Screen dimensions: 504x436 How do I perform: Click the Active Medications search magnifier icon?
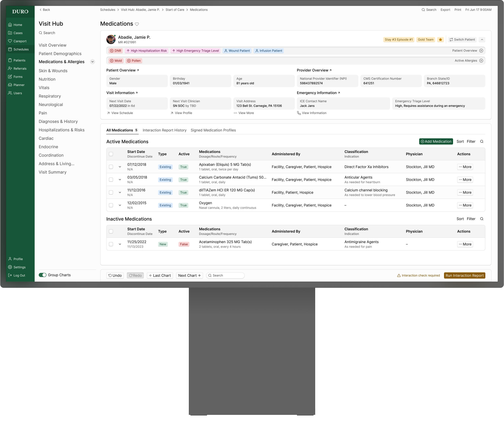[x=481, y=142]
